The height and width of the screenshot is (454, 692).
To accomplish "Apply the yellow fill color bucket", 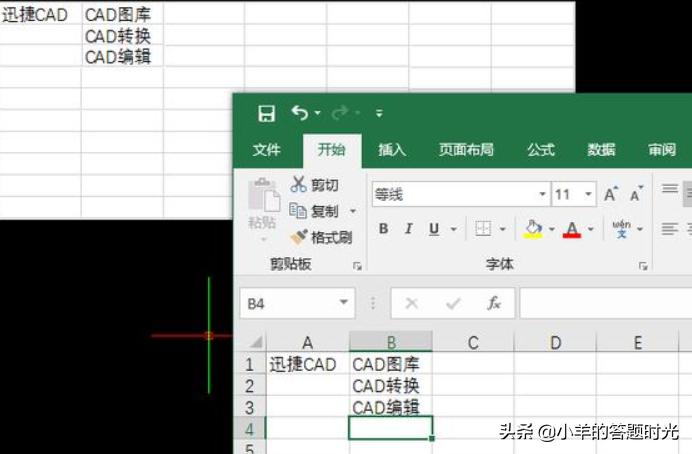I will [x=533, y=229].
